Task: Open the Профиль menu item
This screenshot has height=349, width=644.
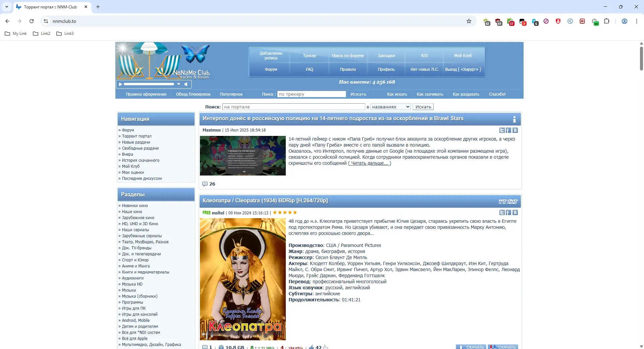Action: pyautogui.click(x=386, y=69)
